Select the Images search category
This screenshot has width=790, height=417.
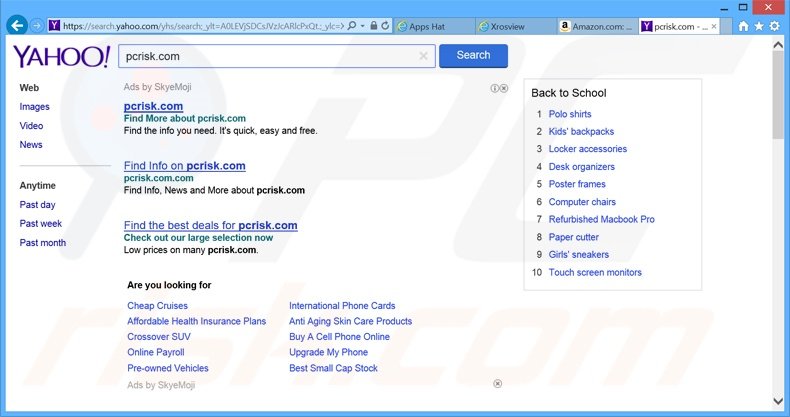click(34, 107)
